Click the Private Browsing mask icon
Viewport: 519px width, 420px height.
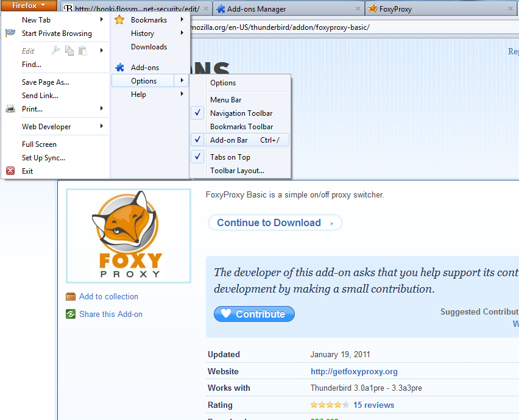tap(10, 34)
